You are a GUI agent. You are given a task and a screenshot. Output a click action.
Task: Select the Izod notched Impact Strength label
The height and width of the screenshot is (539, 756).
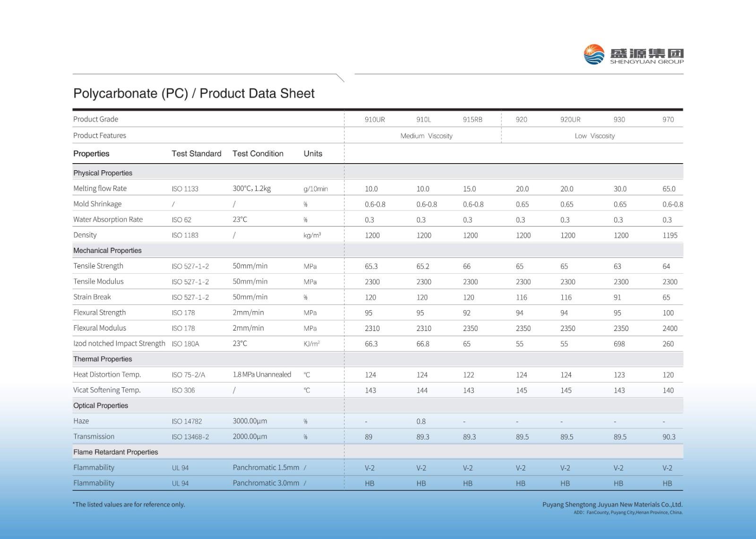(119, 344)
